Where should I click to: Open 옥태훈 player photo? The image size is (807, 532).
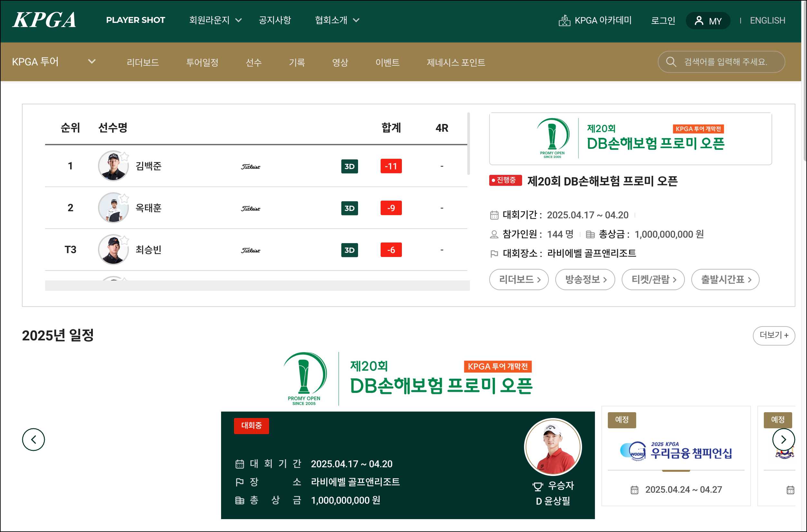[x=113, y=208]
